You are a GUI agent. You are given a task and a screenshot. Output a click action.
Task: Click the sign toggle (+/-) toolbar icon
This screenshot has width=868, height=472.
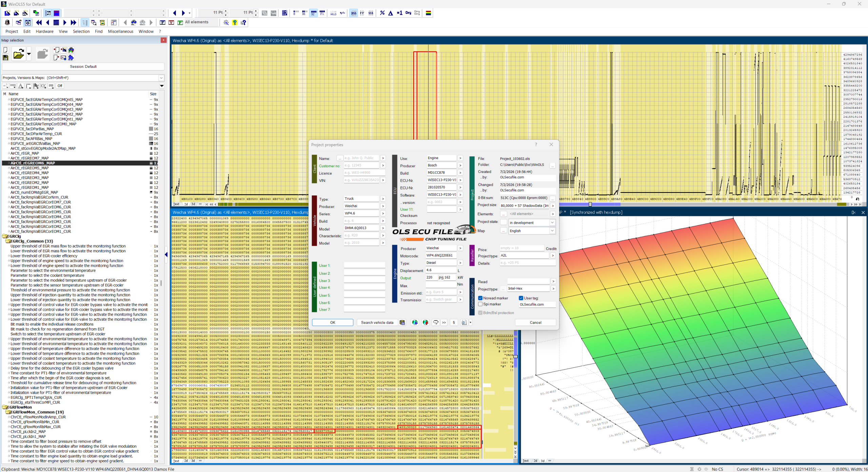click(342, 13)
